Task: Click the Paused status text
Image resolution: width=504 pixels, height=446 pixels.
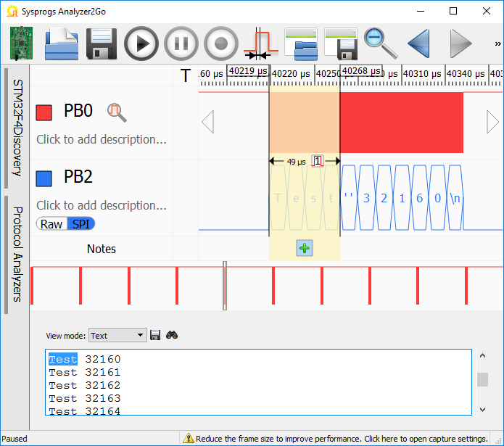Action: click(15, 439)
